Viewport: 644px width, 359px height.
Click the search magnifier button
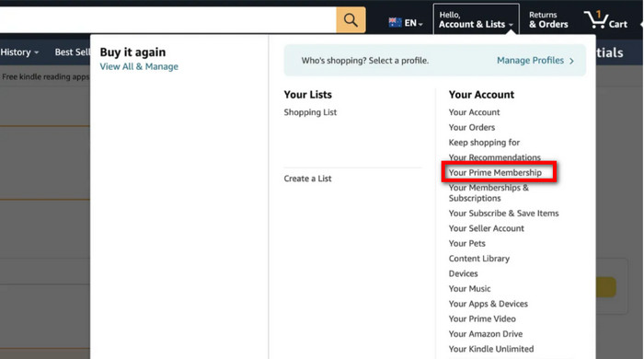tap(351, 19)
